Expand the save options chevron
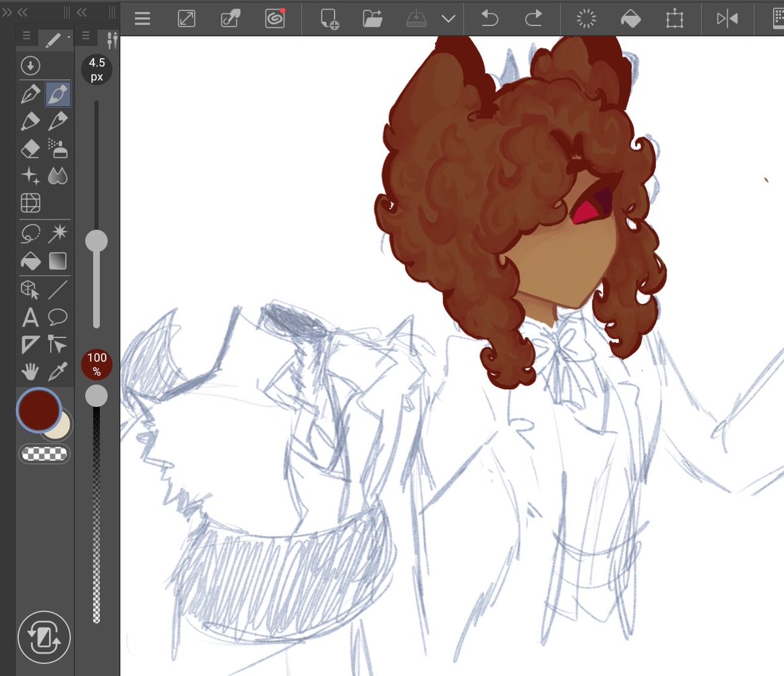The image size is (784, 676). pyautogui.click(x=448, y=19)
